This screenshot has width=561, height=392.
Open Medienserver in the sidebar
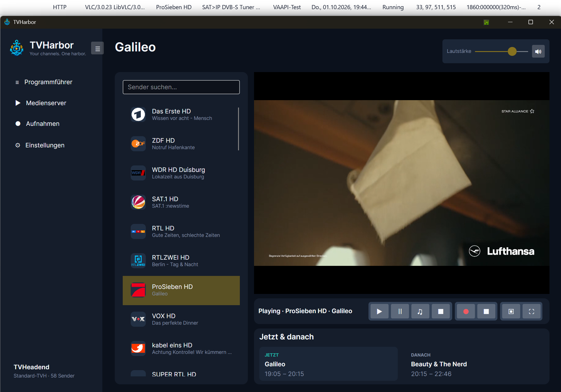[x=41, y=103]
